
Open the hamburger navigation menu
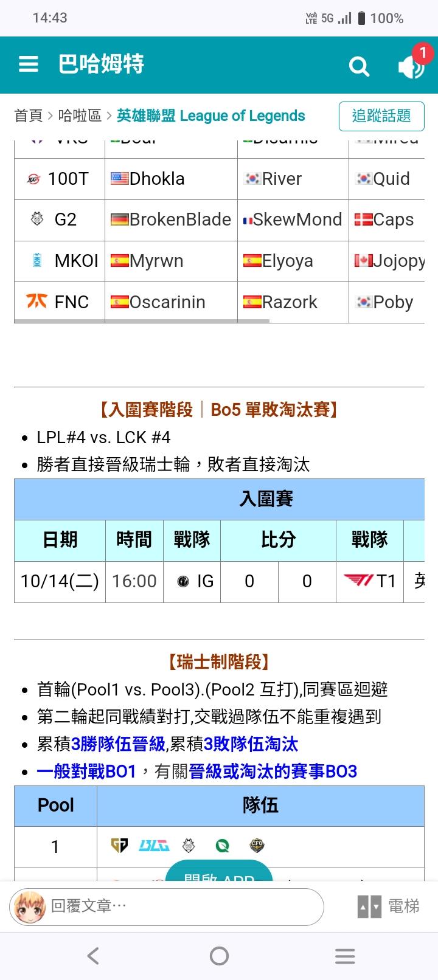29,64
